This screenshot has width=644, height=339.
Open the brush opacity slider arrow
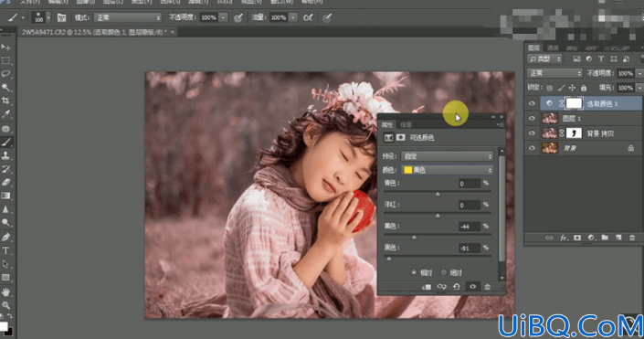(x=224, y=17)
